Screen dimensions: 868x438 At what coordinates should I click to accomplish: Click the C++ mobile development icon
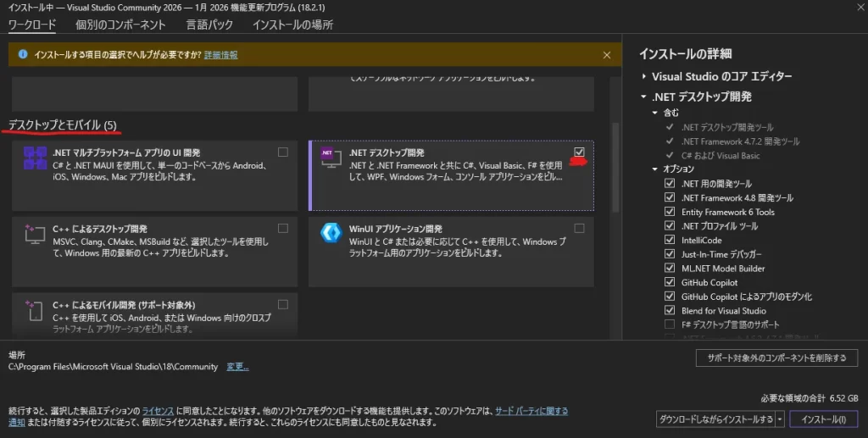36,311
